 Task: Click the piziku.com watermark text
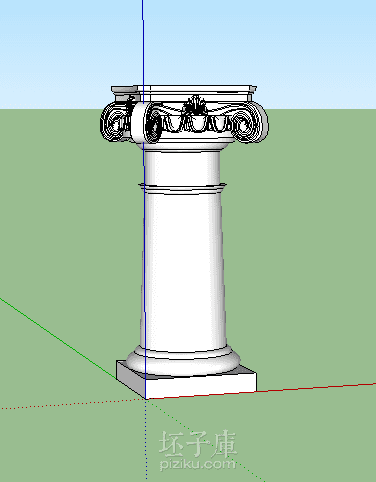click(197, 464)
